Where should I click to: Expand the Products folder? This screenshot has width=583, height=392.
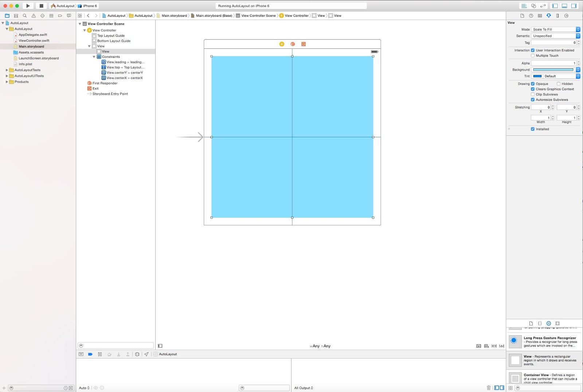pos(7,82)
